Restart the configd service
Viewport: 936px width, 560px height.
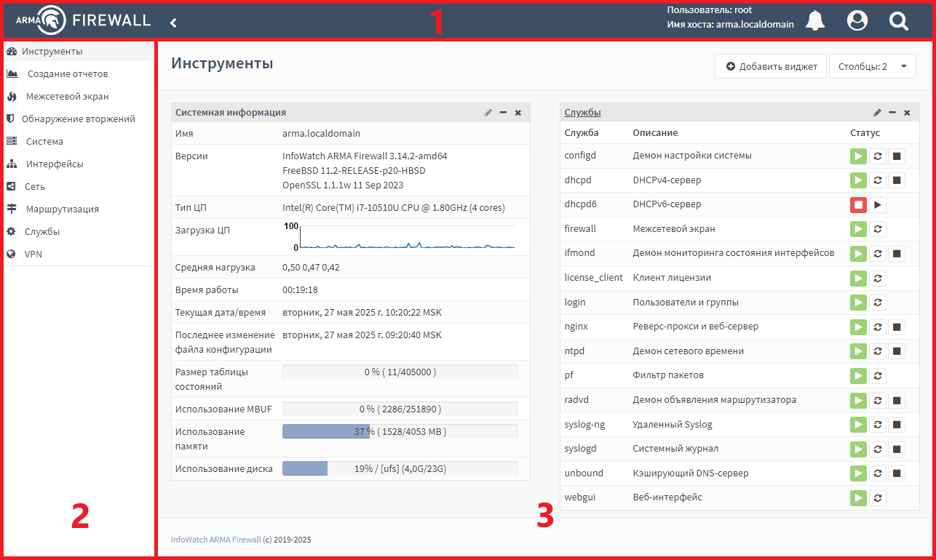pyautogui.click(x=878, y=156)
